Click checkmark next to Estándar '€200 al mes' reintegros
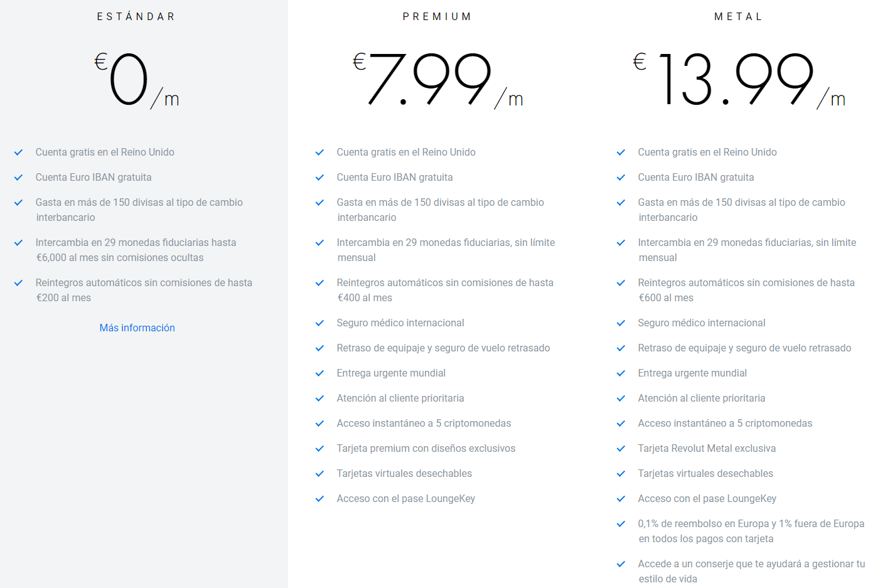This screenshot has width=873, height=588. tap(19, 283)
